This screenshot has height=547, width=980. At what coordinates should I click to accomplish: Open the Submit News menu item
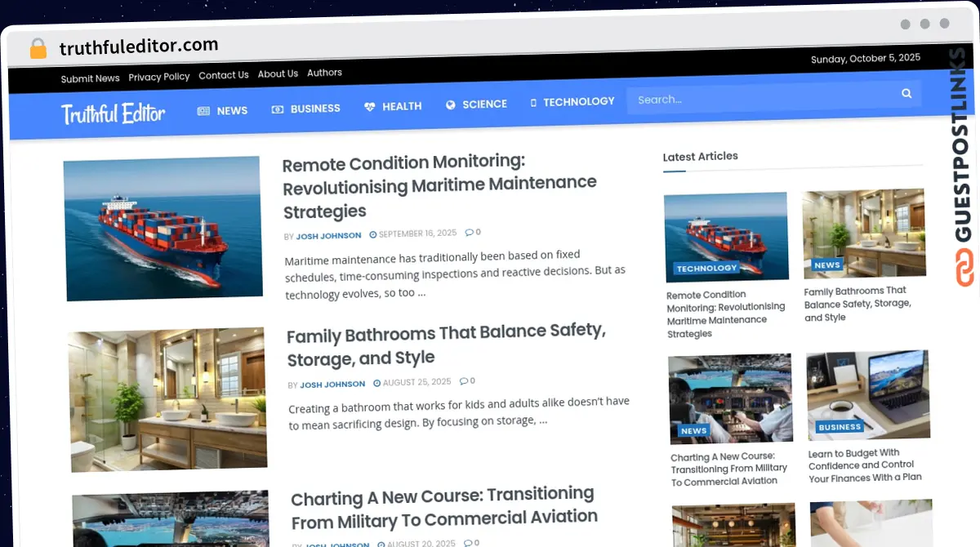click(x=90, y=78)
